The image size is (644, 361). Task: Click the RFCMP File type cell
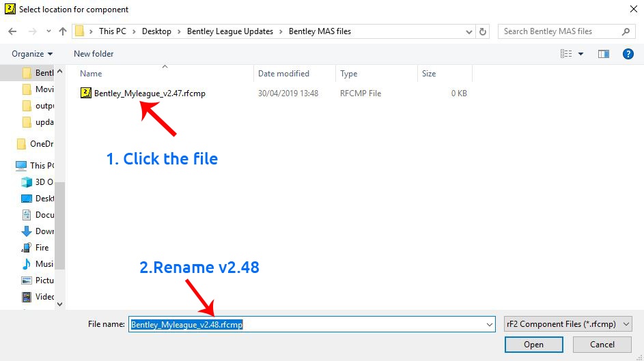point(360,93)
